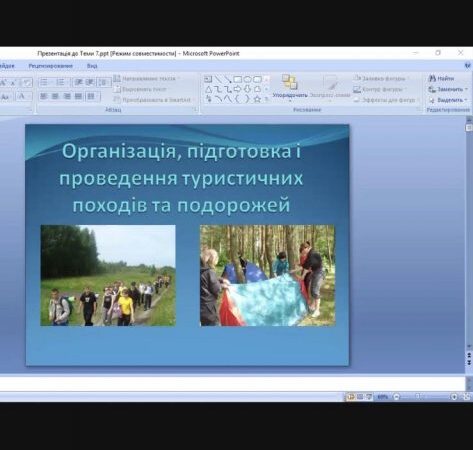Viewport: 473px width, 450px height.
Task: Click the change case Aa button
Action: tap(5, 97)
